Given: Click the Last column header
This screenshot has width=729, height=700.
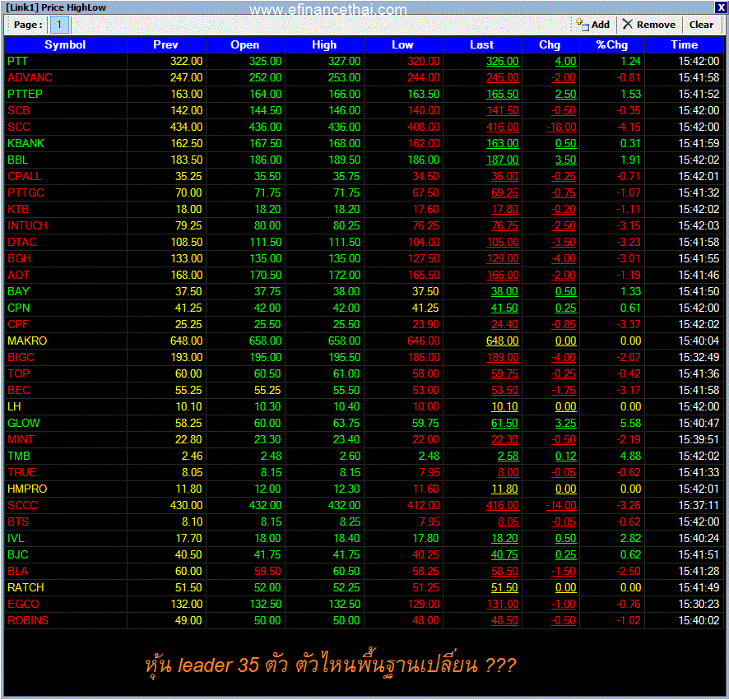Looking at the screenshot, I should coord(481,44).
